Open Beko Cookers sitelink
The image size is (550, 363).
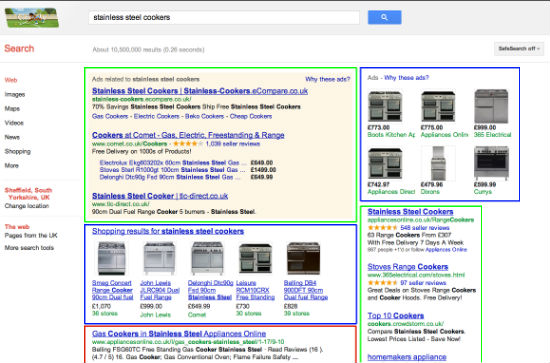204,116
